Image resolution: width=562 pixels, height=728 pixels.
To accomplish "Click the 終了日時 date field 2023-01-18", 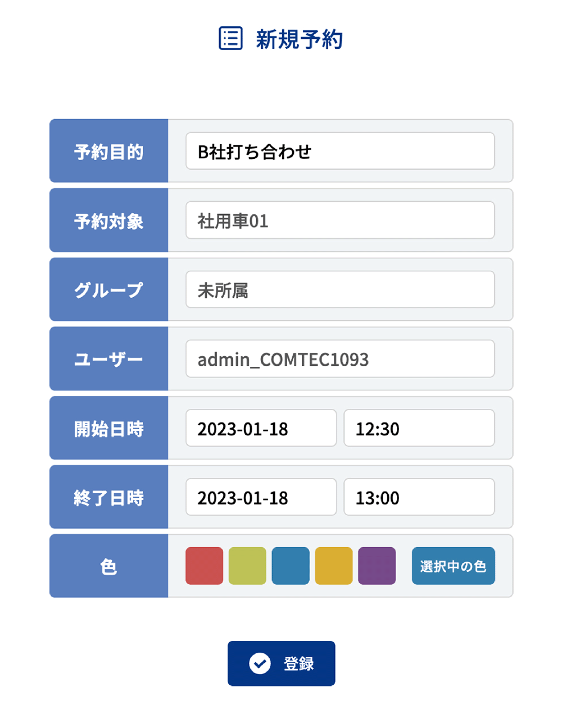I will [261, 497].
